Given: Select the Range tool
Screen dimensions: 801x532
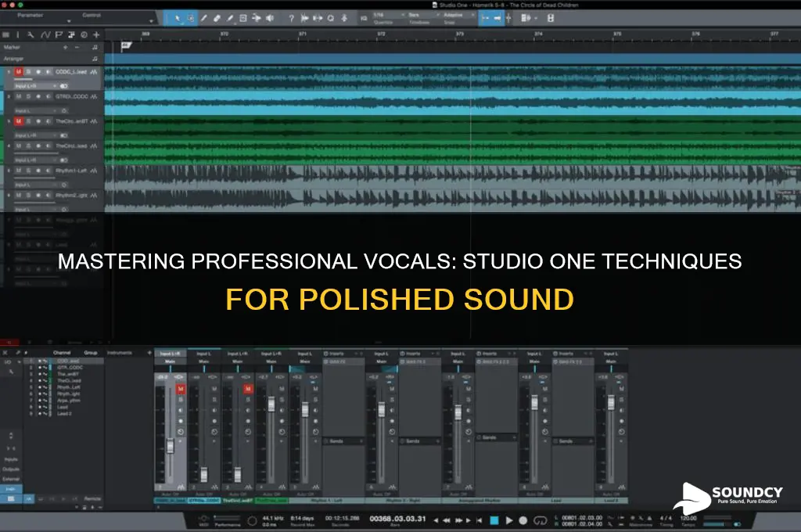Looking at the screenshot, I should click(191, 19).
